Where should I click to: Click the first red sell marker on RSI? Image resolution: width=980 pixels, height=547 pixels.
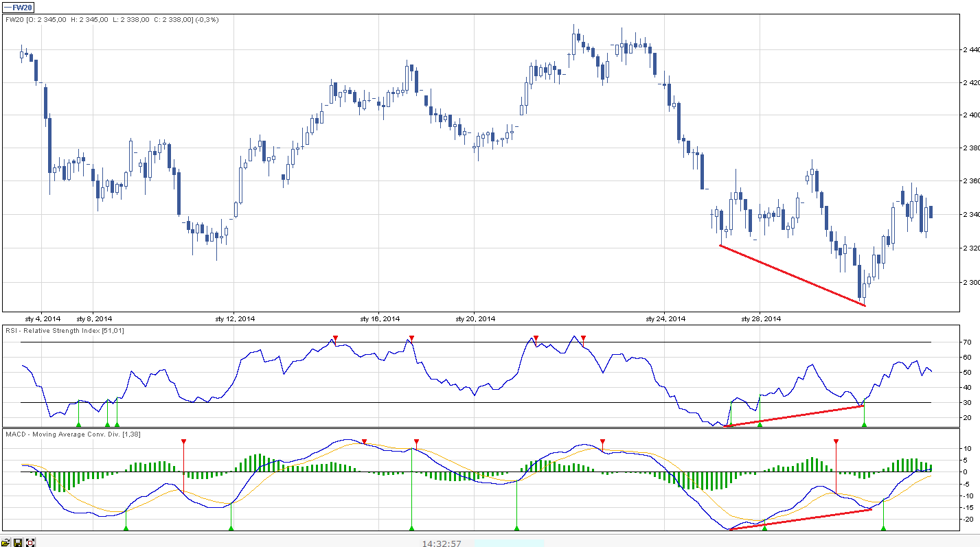(x=335, y=338)
